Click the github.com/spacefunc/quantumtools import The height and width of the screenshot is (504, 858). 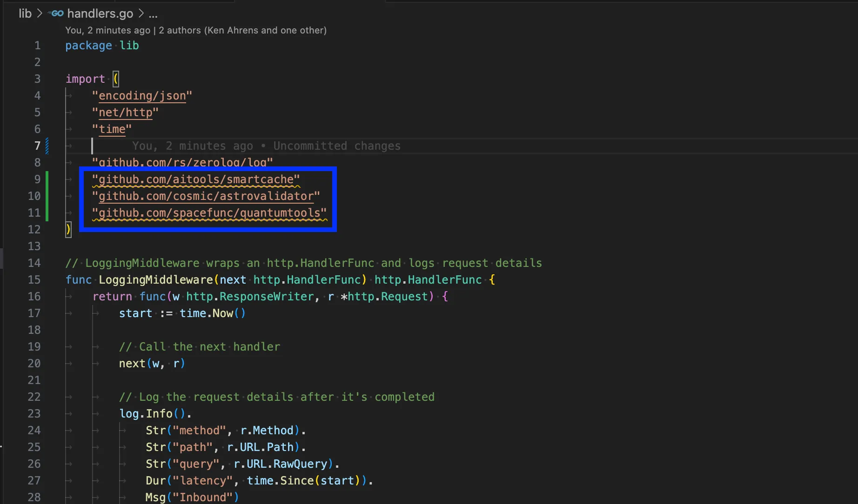click(x=209, y=213)
